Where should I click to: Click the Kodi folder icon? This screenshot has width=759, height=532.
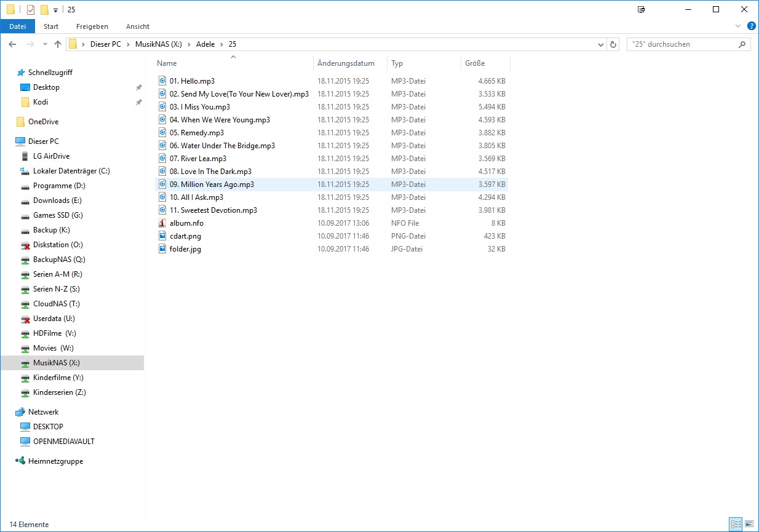click(25, 102)
